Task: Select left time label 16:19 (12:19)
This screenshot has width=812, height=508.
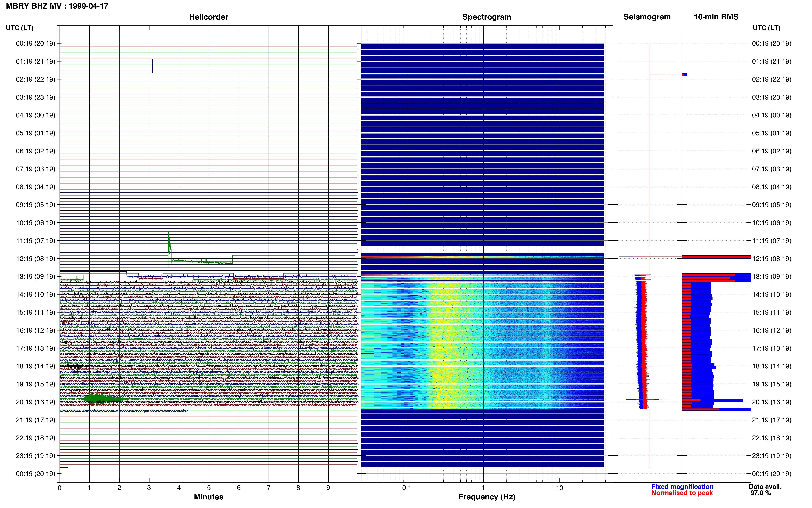Action: click(36, 330)
